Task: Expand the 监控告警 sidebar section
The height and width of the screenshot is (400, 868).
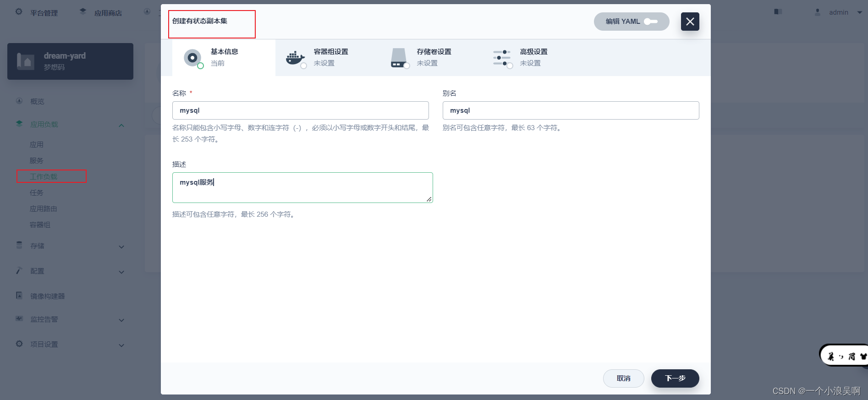Action: tap(121, 320)
